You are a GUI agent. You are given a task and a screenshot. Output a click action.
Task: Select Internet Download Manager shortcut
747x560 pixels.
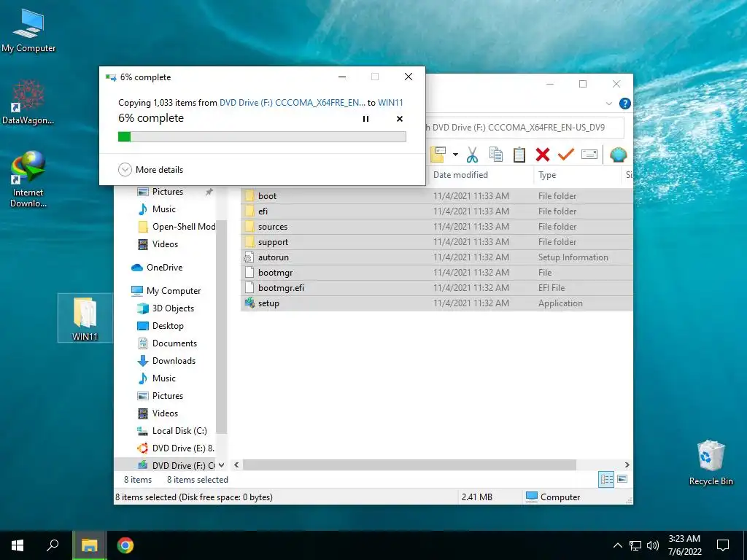click(x=28, y=179)
